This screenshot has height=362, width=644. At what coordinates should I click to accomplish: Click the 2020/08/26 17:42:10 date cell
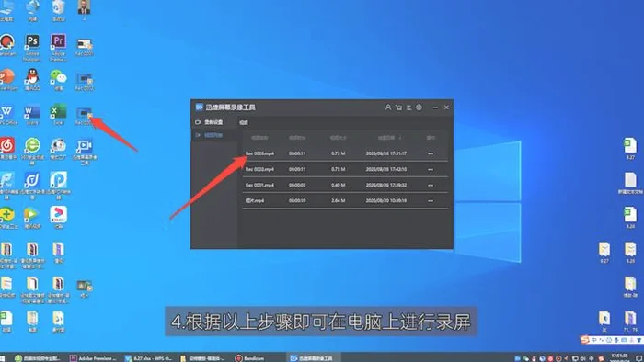tap(386, 169)
